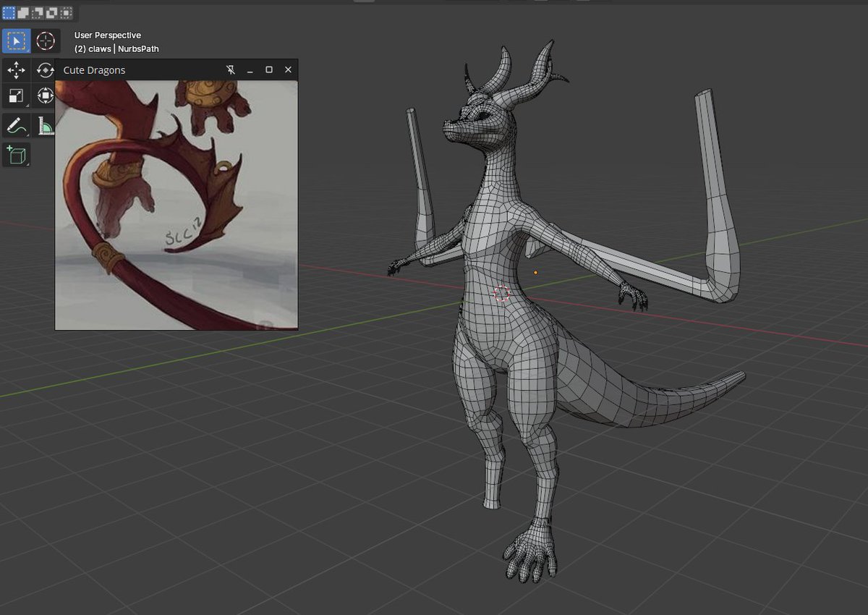Choose the Annotate pencil tool
The height and width of the screenshot is (615, 868).
pos(16,126)
